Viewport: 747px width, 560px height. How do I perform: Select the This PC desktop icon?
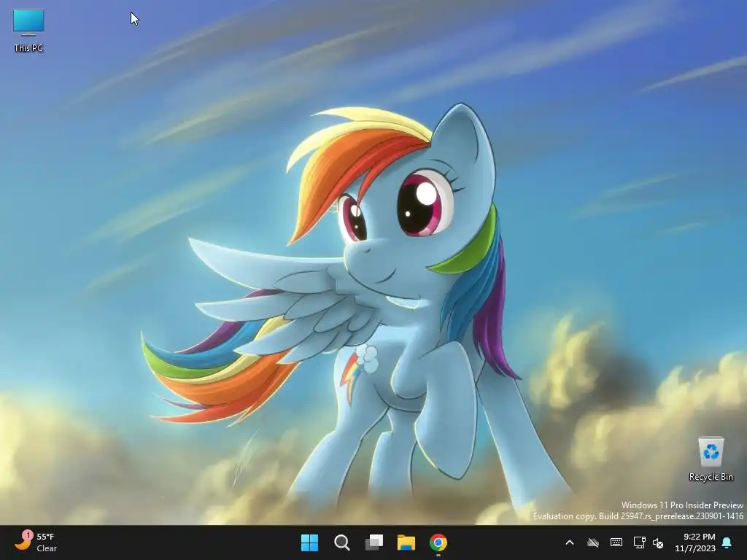click(28, 31)
